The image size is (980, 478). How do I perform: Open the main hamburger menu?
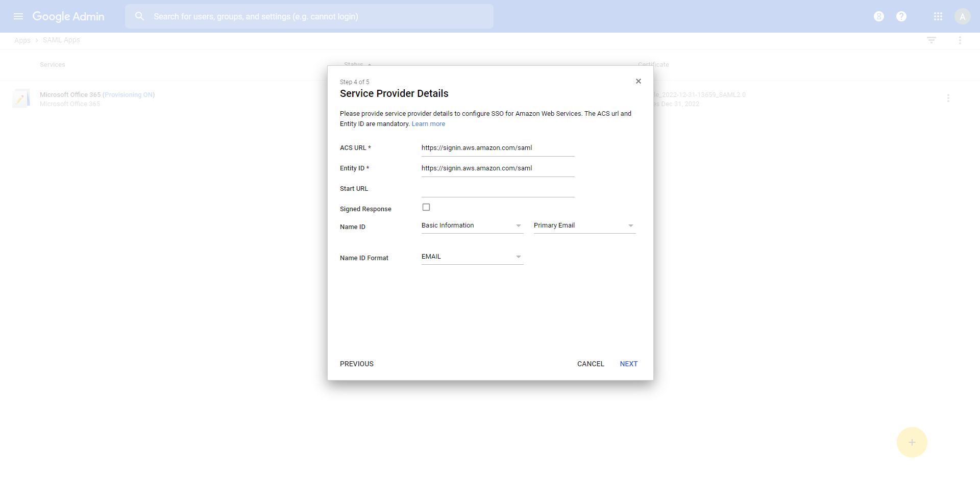coord(18,16)
